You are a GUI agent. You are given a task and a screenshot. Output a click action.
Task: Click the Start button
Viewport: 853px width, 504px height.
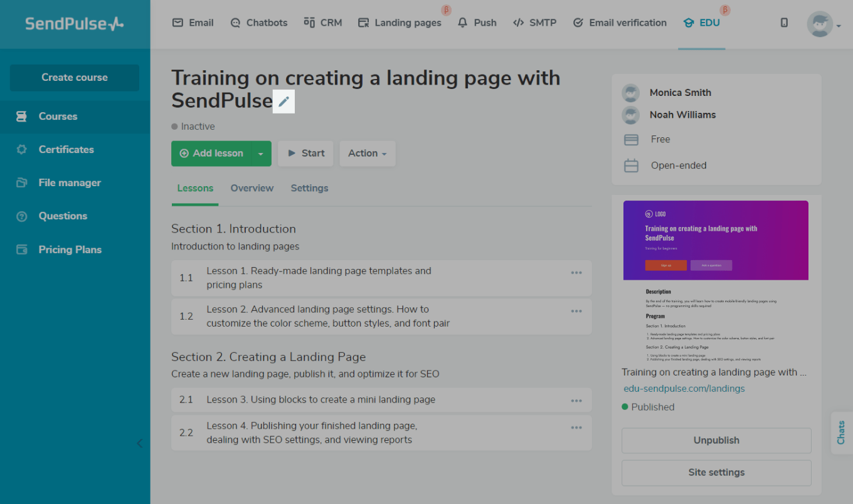(x=305, y=154)
